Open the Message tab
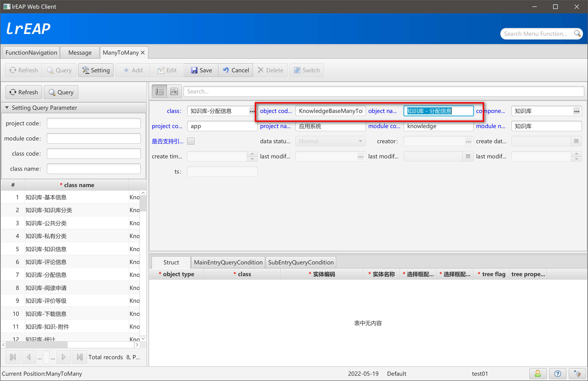 pos(80,53)
